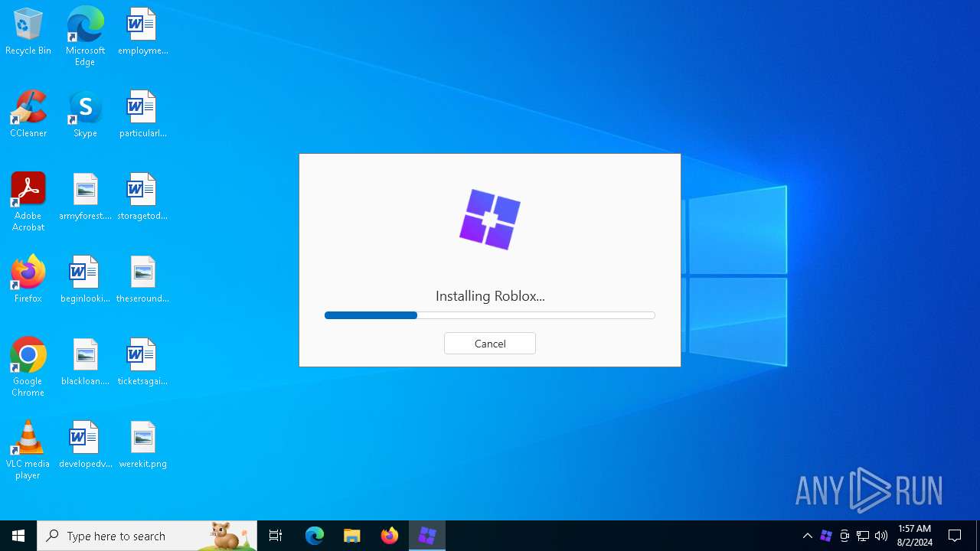Select the Skype desktop shortcut
Screen dimensions: 980x551
point(85,115)
